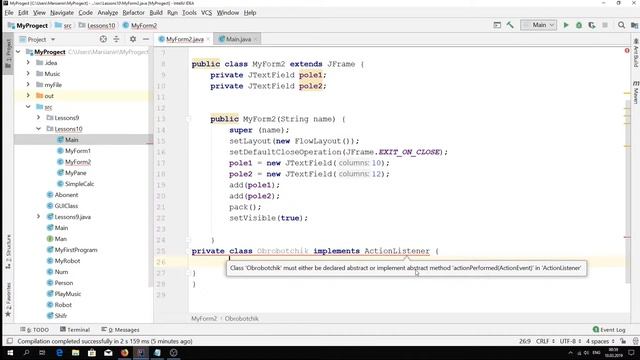Collapse the src folder
Screen dimensions: 640x360
pos(28,107)
